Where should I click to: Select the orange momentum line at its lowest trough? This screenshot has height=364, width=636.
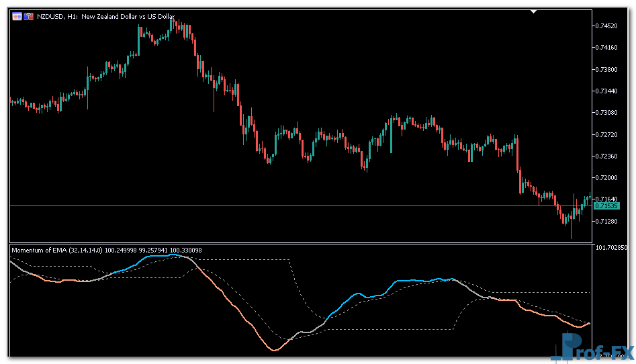pos(274,350)
